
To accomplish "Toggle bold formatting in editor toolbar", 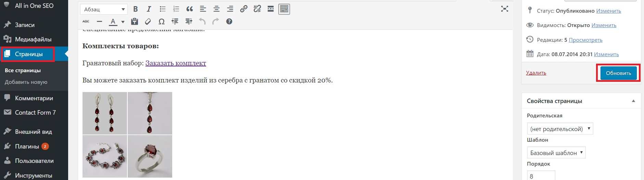I will pos(136,9).
